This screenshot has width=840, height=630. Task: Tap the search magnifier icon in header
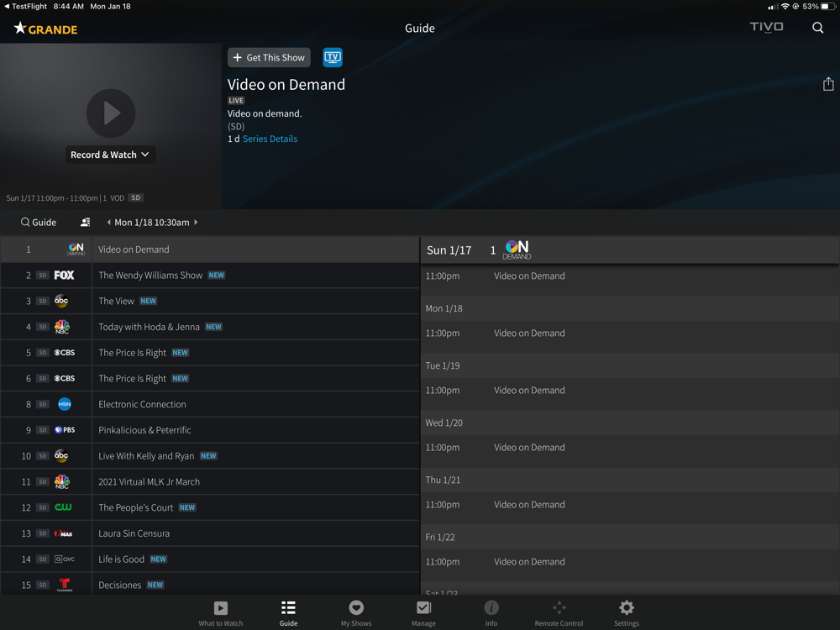pos(817,28)
